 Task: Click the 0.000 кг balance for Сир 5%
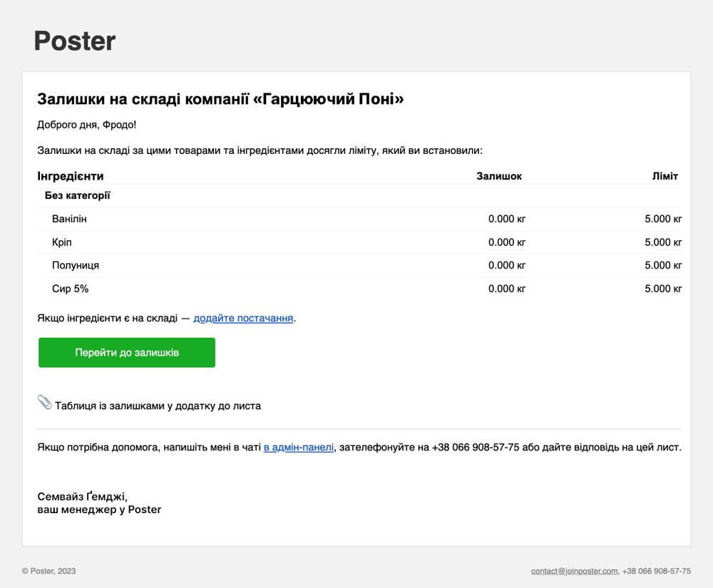(x=507, y=289)
